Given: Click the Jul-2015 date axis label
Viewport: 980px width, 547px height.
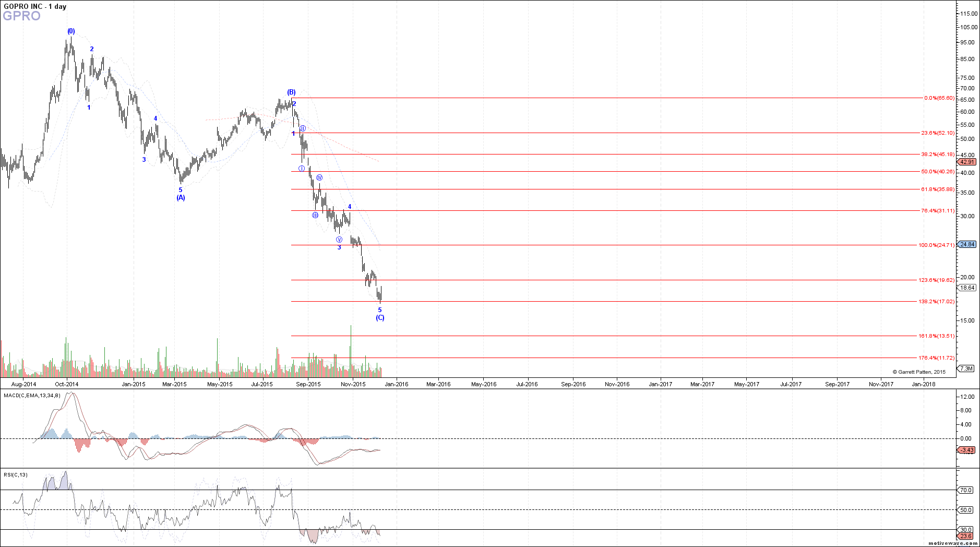Looking at the screenshot, I should tap(262, 385).
